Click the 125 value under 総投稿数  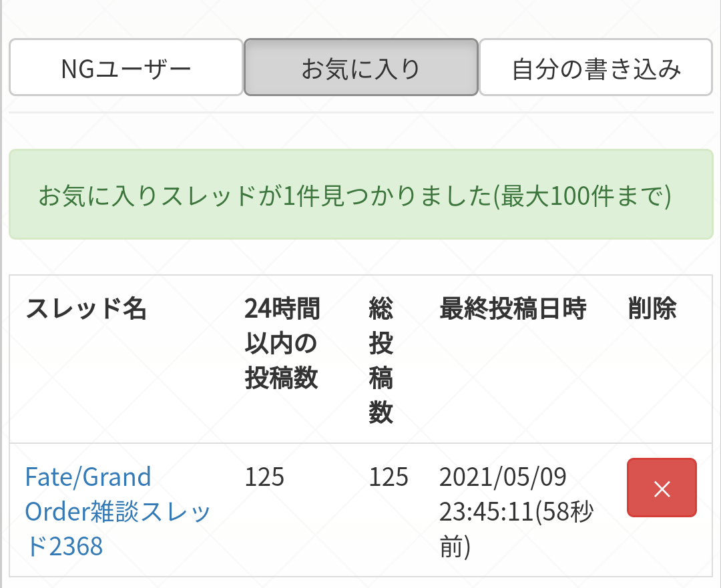pyautogui.click(x=389, y=477)
